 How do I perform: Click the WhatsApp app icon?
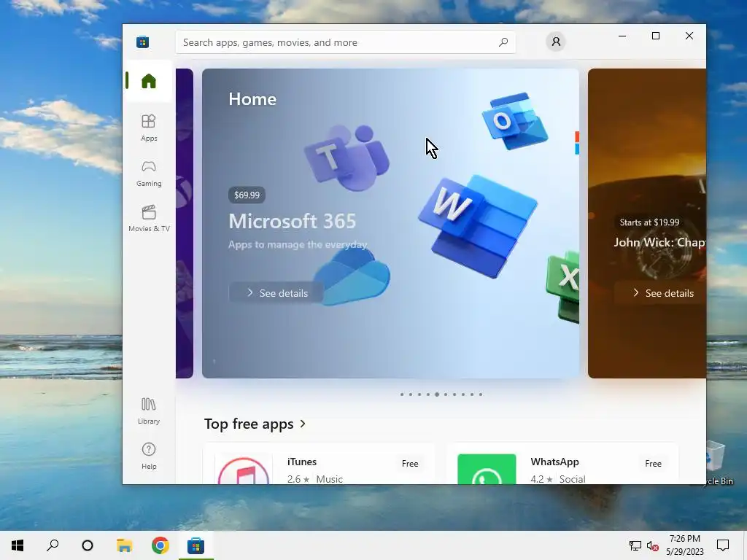[487, 470]
